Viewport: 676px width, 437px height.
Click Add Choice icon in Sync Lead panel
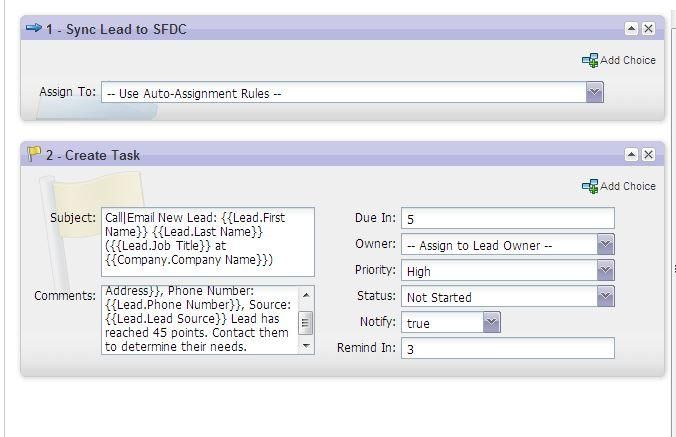tap(589, 61)
